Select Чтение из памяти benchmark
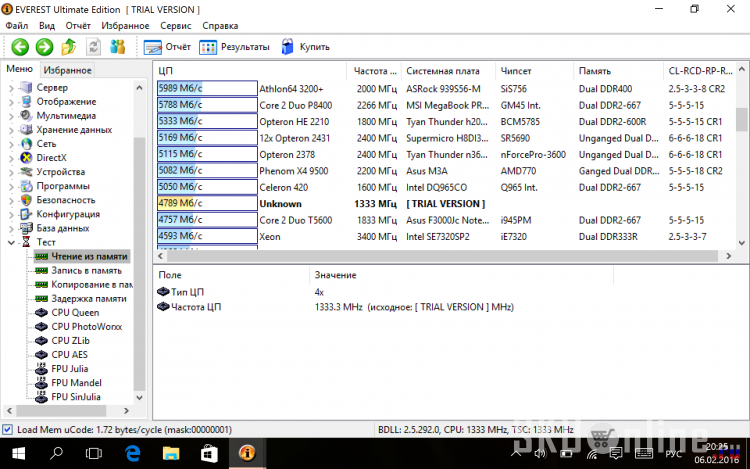Image resolution: width=750 pixels, height=469 pixels. pyautogui.click(x=81, y=256)
